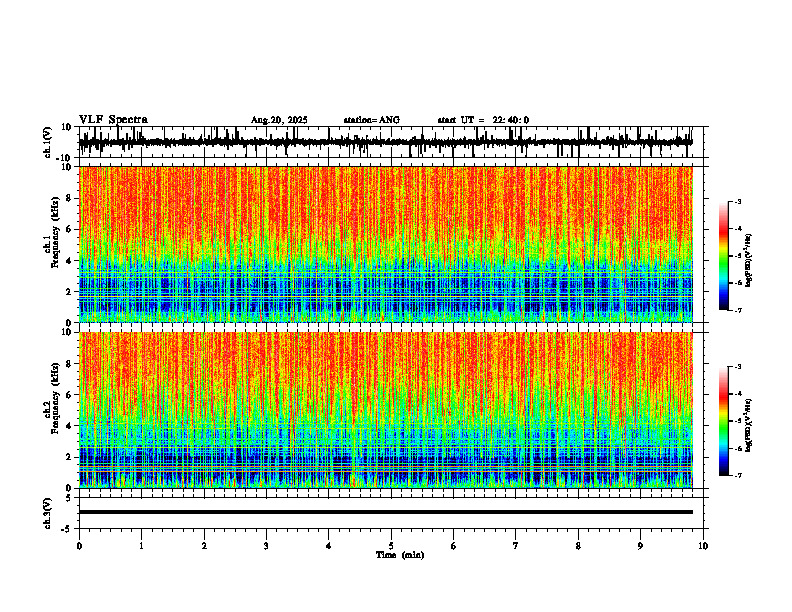Click the ch.2 Frequency (kHz) axis label
Screen dimensions: 792x612
pyautogui.click(x=51, y=398)
